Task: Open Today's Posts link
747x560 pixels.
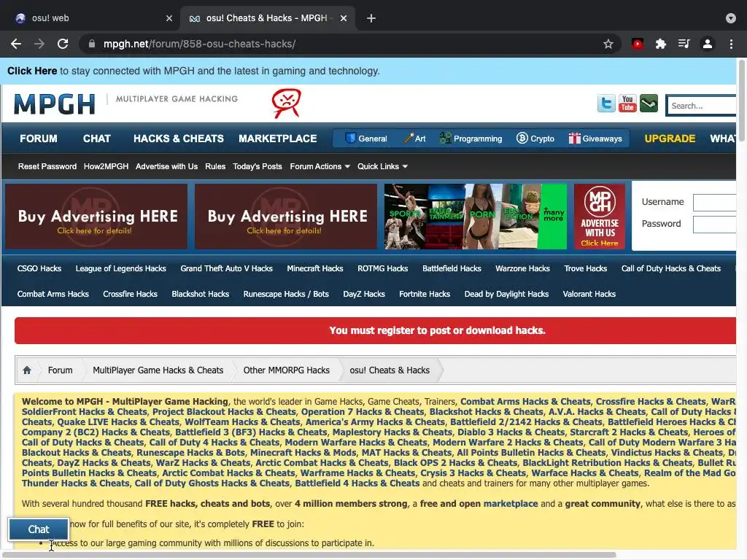Action: [258, 167]
